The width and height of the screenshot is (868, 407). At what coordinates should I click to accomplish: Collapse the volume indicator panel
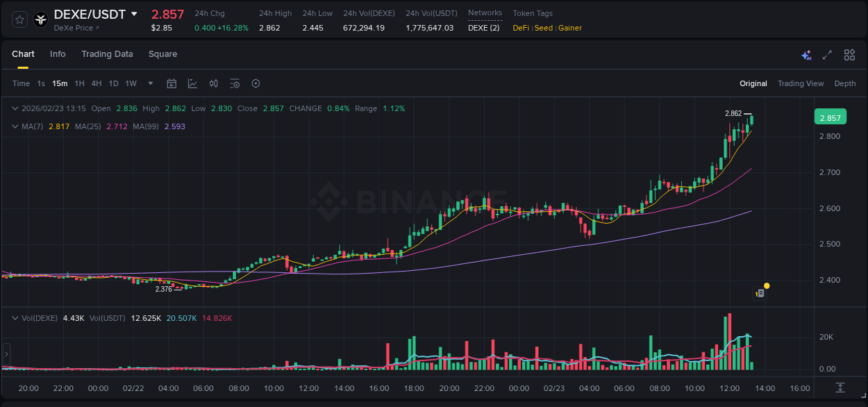click(x=15, y=318)
